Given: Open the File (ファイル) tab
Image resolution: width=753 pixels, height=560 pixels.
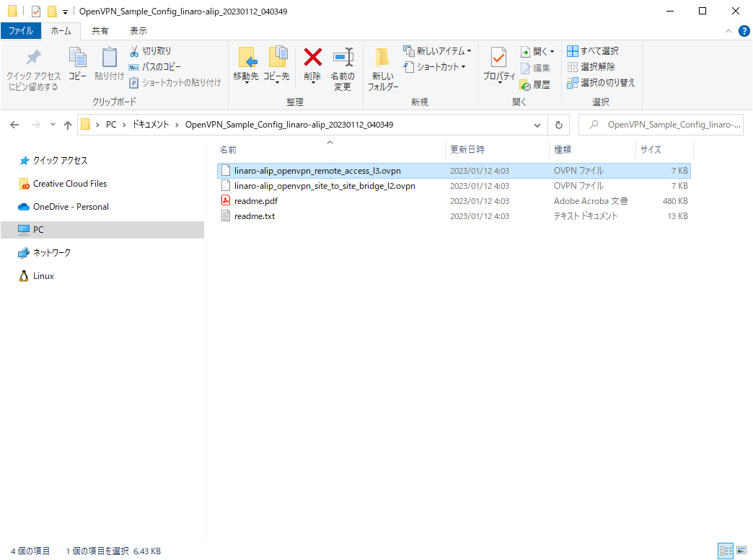Looking at the screenshot, I should (x=21, y=31).
